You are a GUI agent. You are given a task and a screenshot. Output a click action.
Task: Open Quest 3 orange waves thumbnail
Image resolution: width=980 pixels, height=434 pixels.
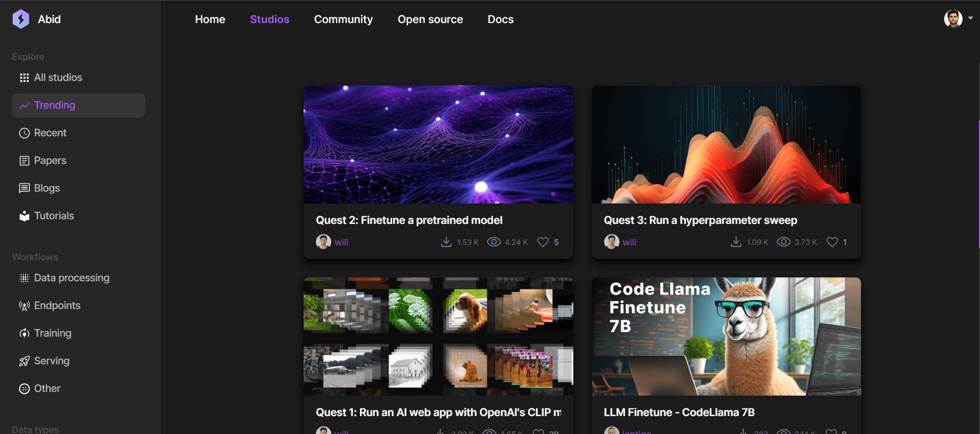726,144
